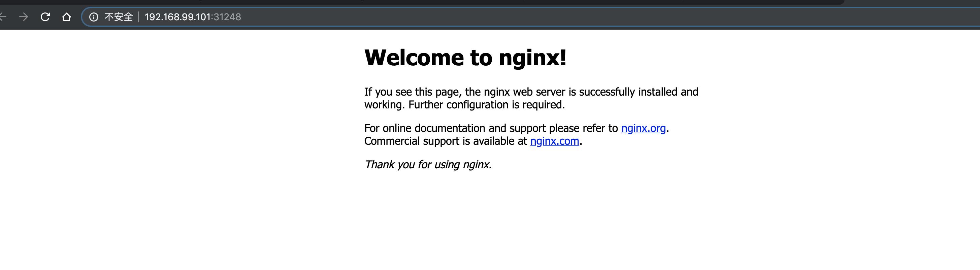Go to the browser home page
This screenshot has height=270, width=980.
click(67, 17)
